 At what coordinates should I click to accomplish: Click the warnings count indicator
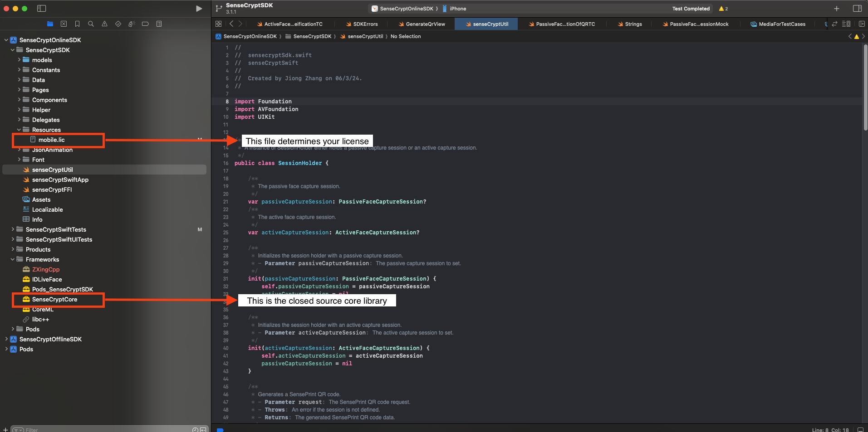coord(723,9)
